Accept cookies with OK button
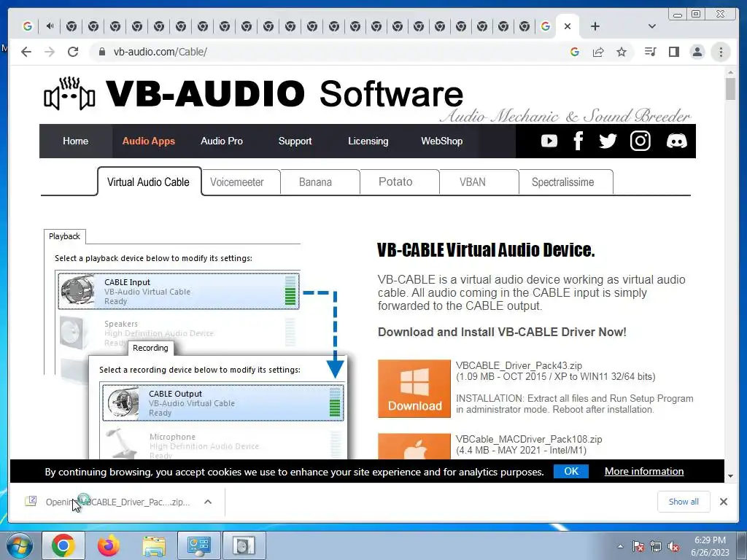Image resolution: width=747 pixels, height=560 pixels. click(570, 472)
